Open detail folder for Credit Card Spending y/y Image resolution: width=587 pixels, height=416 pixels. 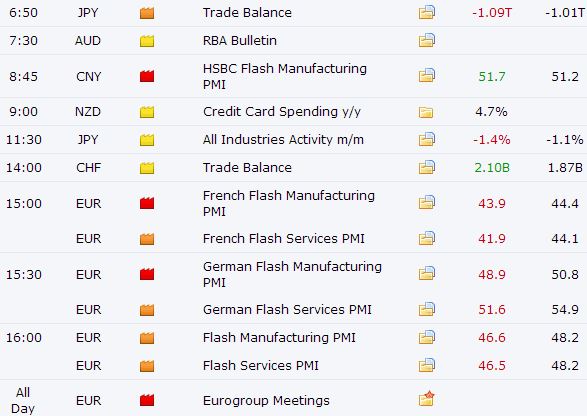(x=426, y=112)
